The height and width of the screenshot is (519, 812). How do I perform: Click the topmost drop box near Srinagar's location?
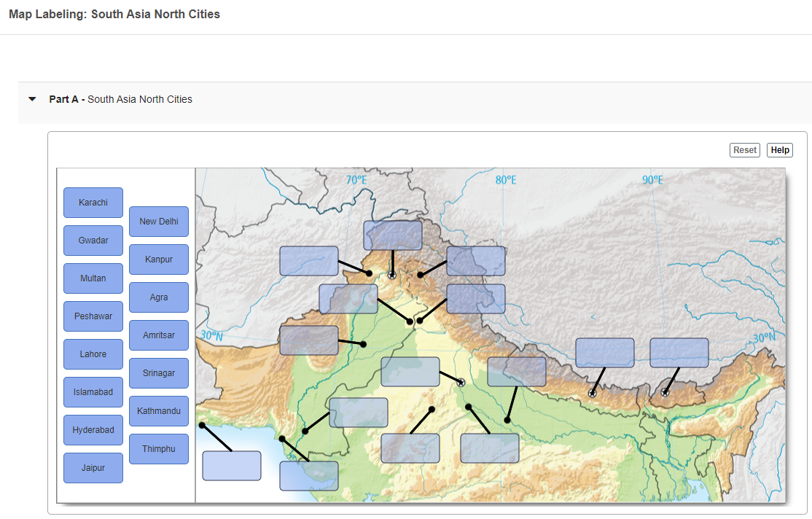pos(392,235)
